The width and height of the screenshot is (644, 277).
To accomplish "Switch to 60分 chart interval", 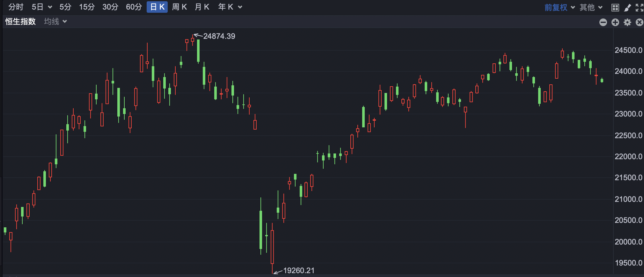I will point(134,7).
